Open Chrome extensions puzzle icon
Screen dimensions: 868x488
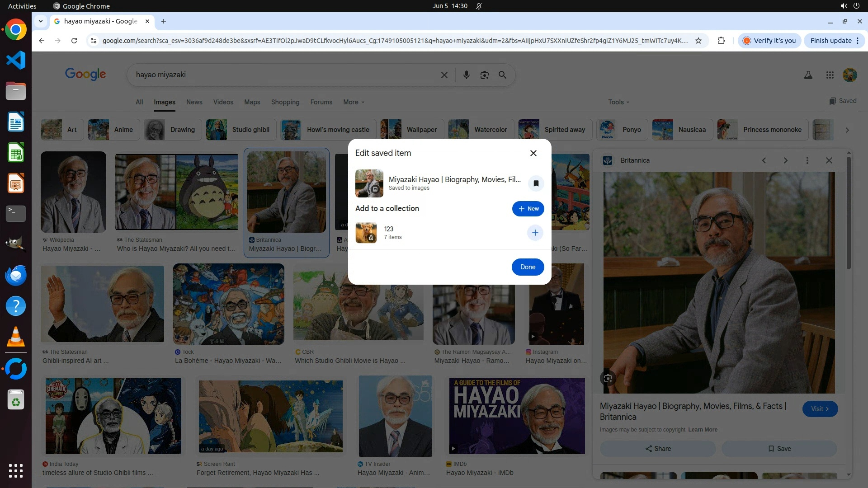(721, 41)
